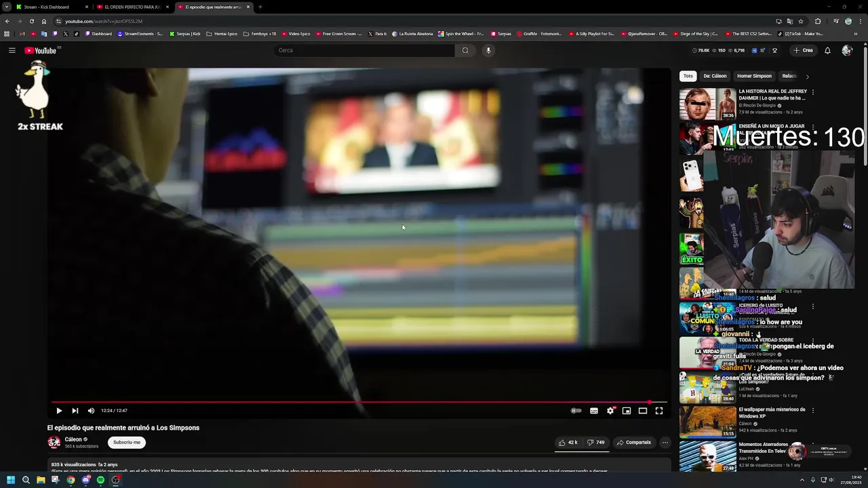
Task: Click the Comparteix share button
Action: click(x=634, y=443)
